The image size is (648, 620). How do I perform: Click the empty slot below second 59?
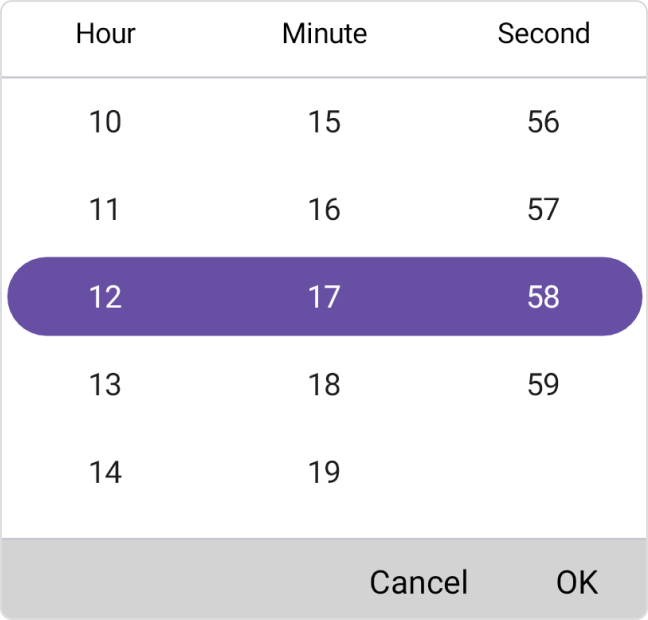(x=543, y=472)
